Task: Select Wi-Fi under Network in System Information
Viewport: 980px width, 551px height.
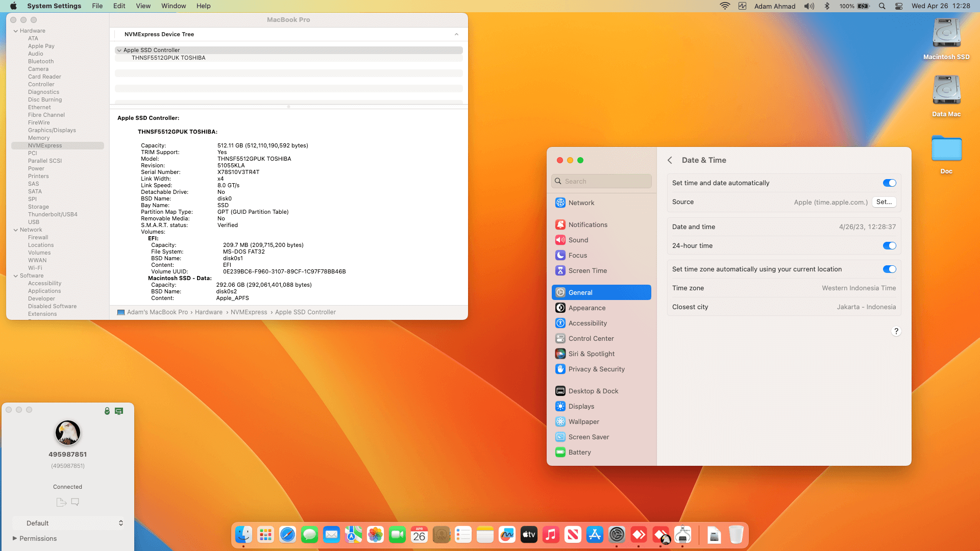Action: pyautogui.click(x=35, y=268)
